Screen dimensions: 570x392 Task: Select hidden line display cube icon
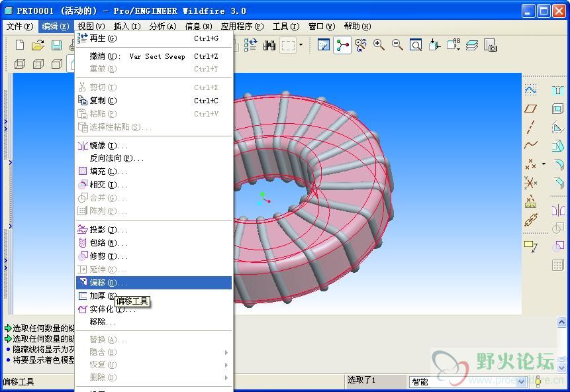(x=38, y=64)
